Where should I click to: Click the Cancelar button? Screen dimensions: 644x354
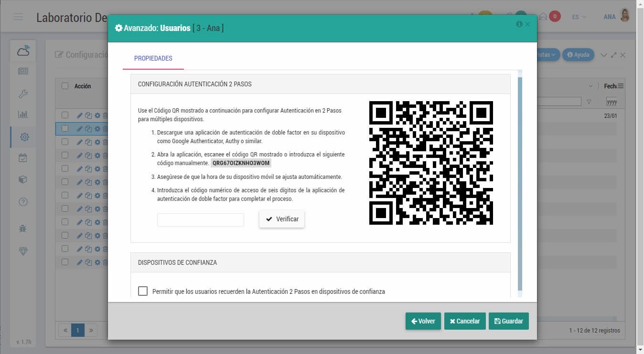(x=465, y=321)
